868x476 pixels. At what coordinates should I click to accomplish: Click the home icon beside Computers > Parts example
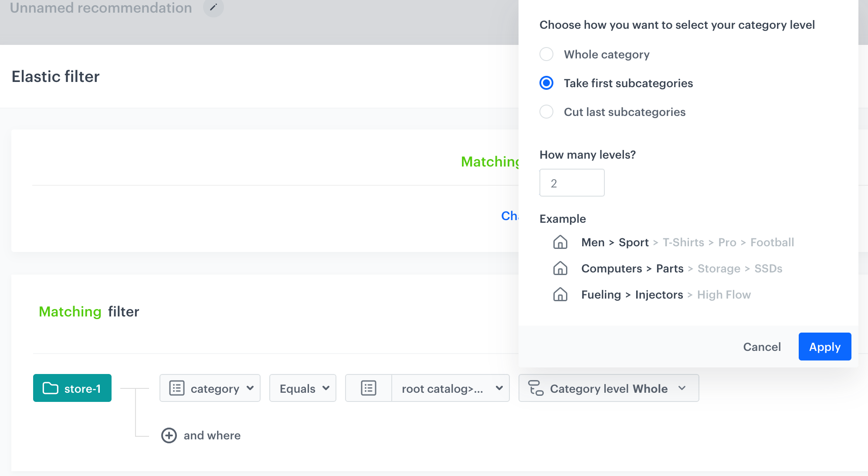point(560,269)
